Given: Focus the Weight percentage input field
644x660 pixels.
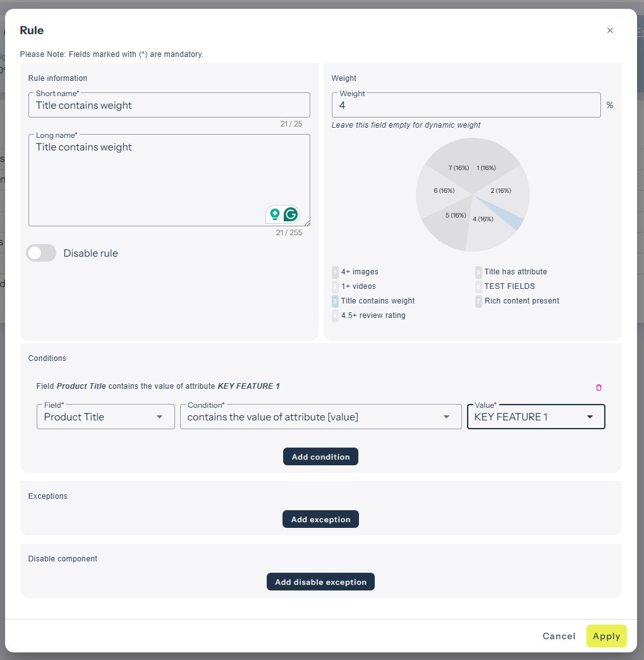Looking at the screenshot, I should coord(466,106).
